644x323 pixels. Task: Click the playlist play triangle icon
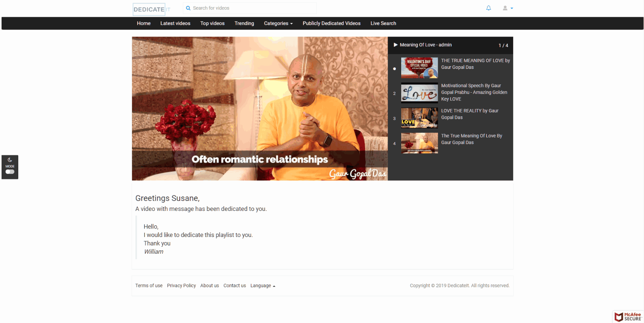[396, 45]
